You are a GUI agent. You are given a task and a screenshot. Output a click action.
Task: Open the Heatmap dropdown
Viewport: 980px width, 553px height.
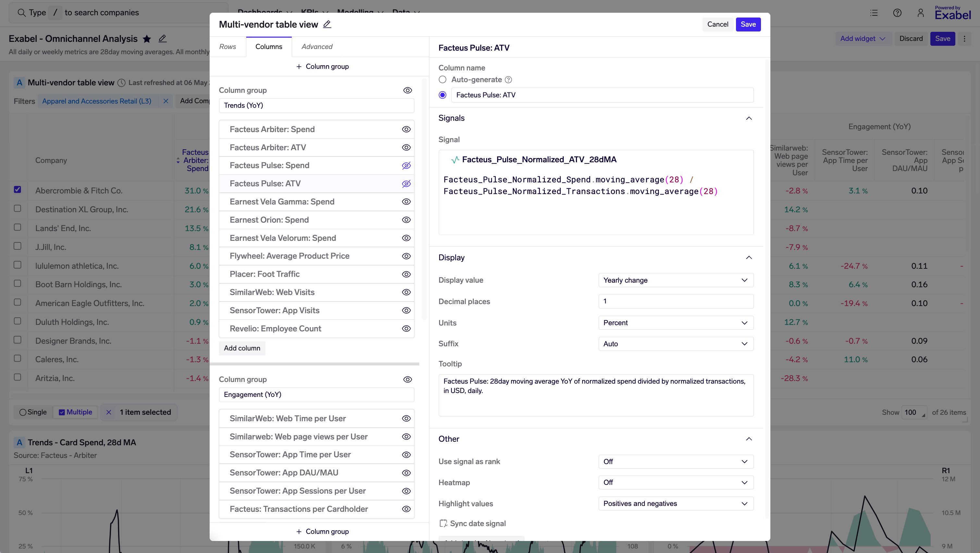(676, 483)
